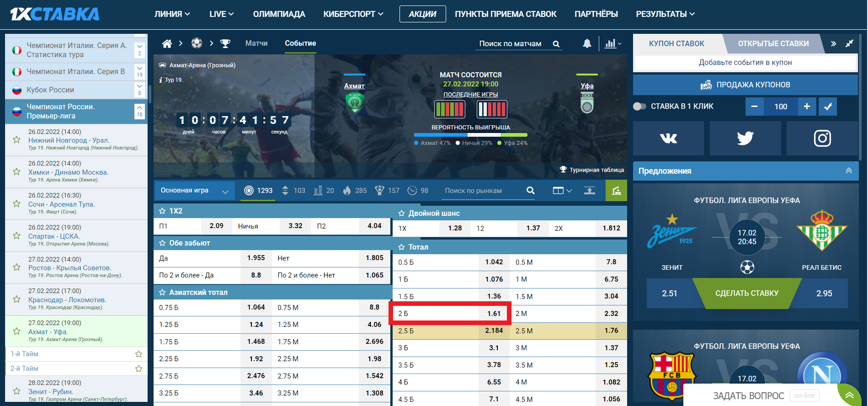Click the trophy icon in breadcrumb
868x406 pixels.
coord(225,43)
